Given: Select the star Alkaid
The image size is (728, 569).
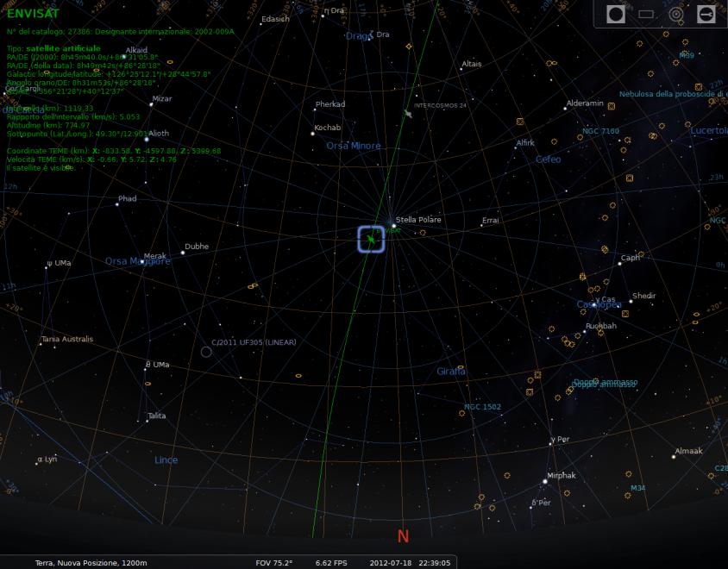Looking at the screenshot, I should (x=124, y=57).
